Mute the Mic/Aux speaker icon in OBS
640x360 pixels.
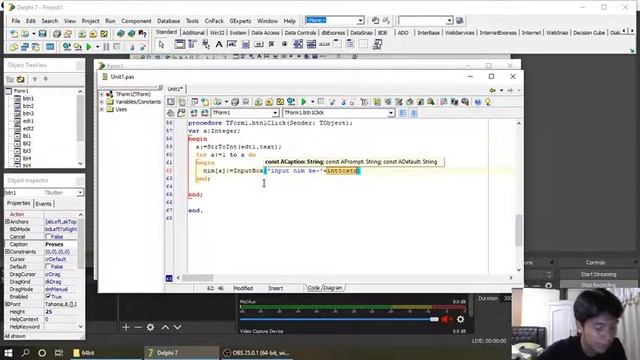(x=446, y=320)
